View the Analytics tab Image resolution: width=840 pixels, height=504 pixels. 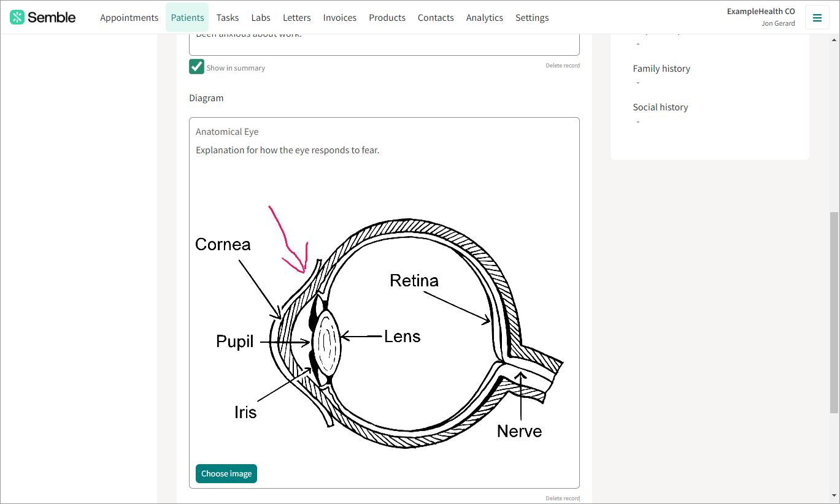pyautogui.click(x=485, y=18)
